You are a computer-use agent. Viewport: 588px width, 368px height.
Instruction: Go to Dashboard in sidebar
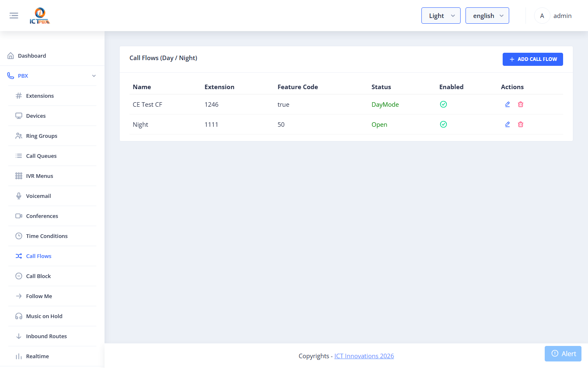(32, 56)
